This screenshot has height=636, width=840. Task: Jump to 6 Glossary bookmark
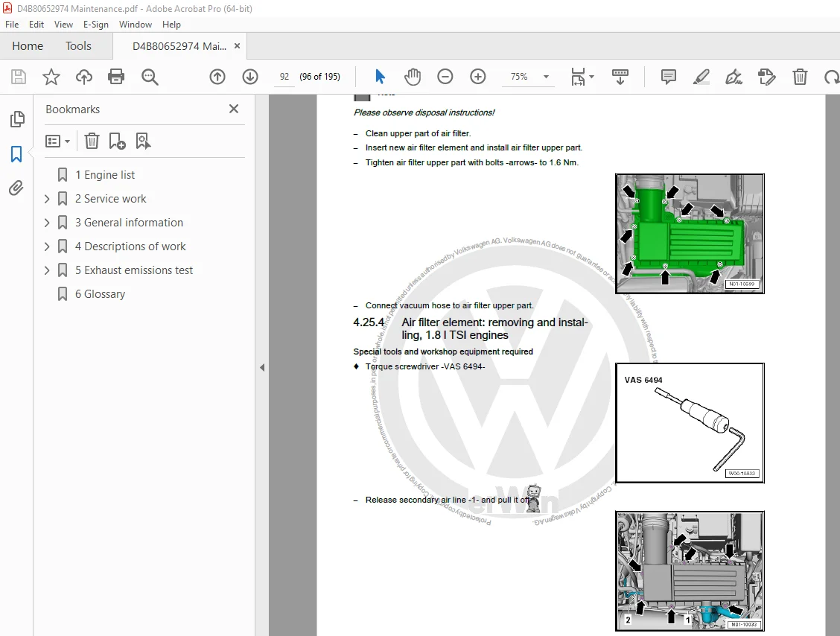101,294
